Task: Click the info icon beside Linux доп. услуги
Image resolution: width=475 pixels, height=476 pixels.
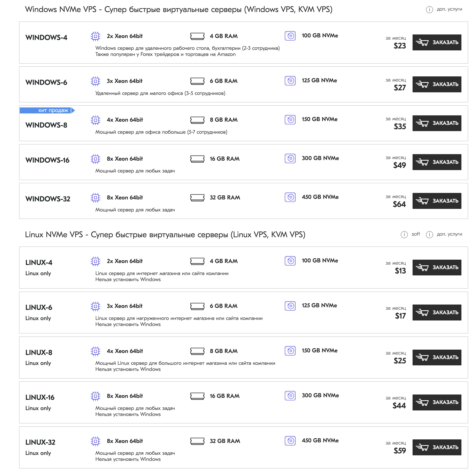Action: pos(429,234)
